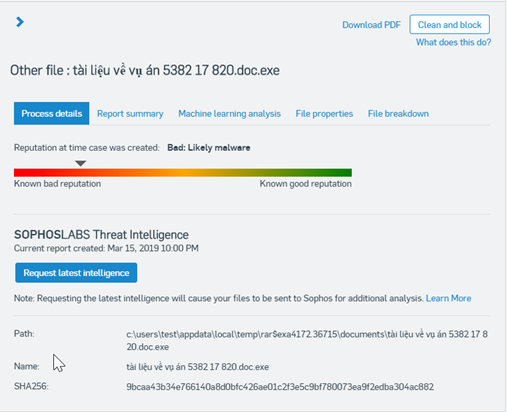Click the Clean and block button
The width and height of the screenshot is (507, 412).
click(x=449, y=24)
